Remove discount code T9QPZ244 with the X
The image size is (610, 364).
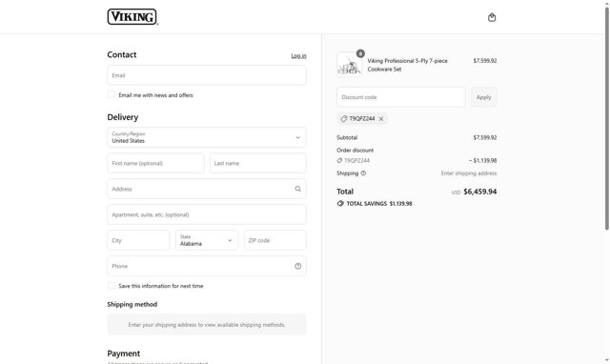pos(381,119)
